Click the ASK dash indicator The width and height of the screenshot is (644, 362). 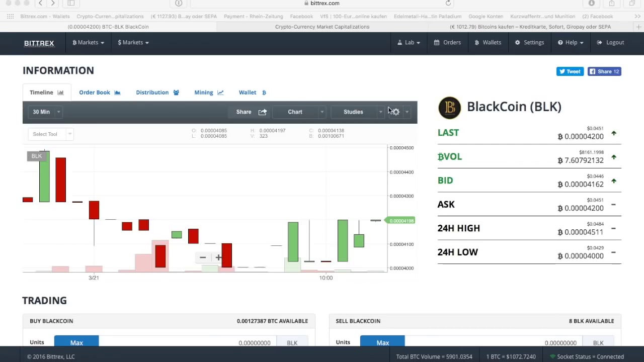click(x=613, y=205)
